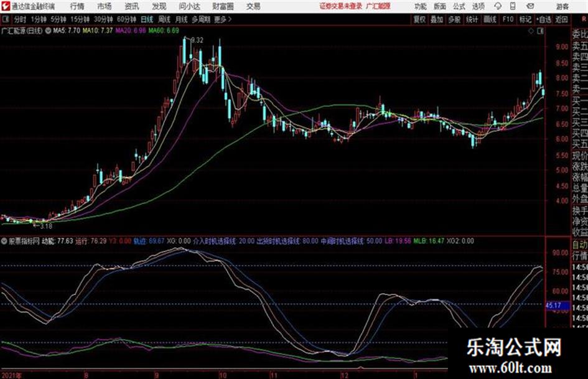Viewport: 588px width, 379px height.
Task: Open the 交易 menu
Action: [253, 6]
